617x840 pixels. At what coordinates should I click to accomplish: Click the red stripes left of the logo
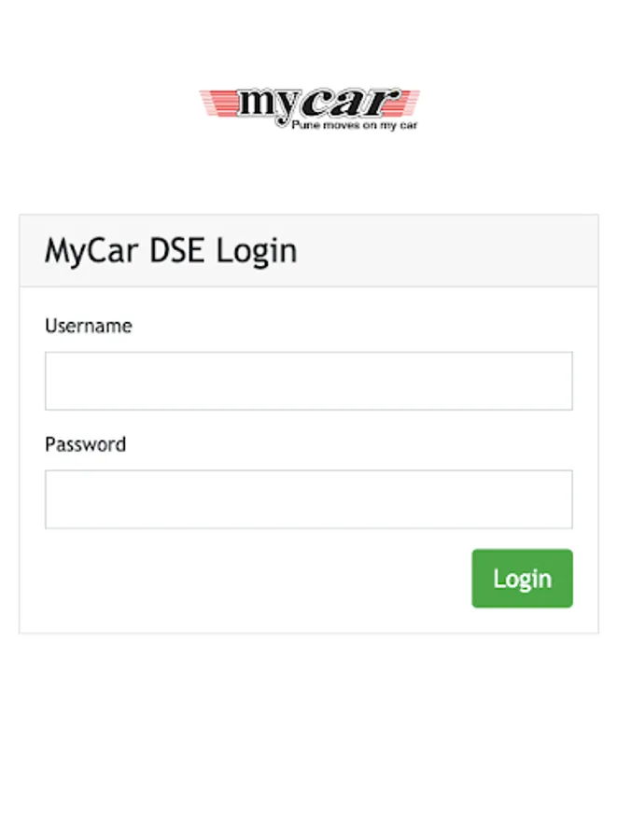tap(218, 103)
